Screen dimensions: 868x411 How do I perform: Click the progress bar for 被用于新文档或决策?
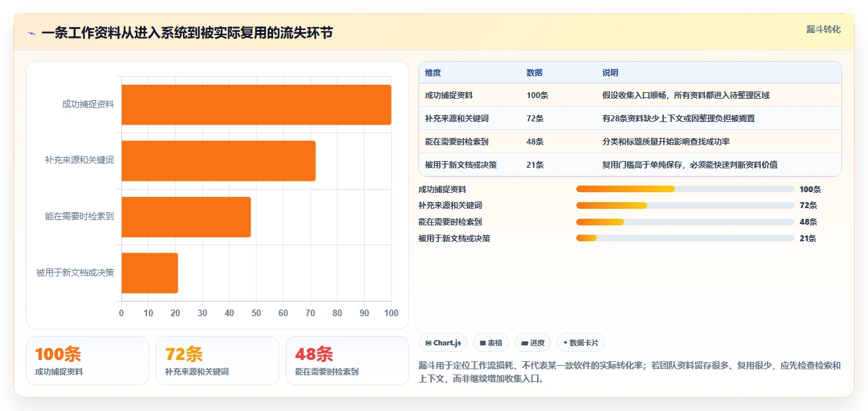point(685,238)
